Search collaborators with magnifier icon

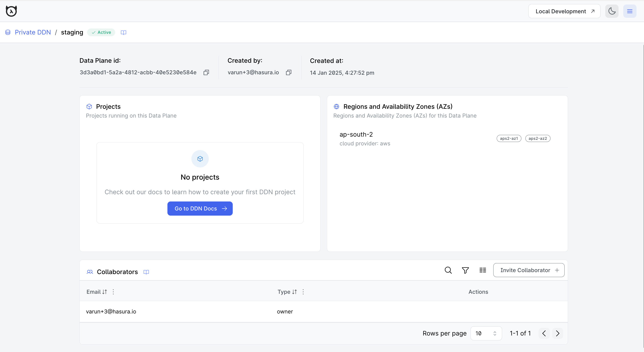click(448, 270)
